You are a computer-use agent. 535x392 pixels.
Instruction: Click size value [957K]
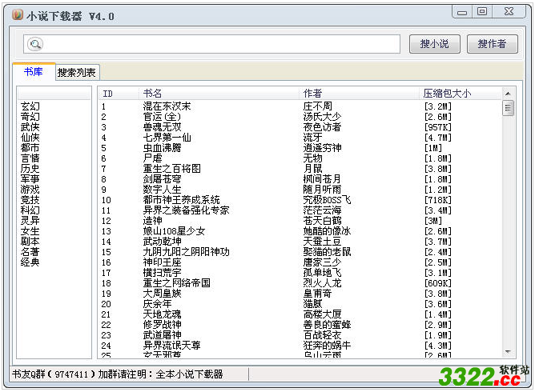click(x=438, y=127)
